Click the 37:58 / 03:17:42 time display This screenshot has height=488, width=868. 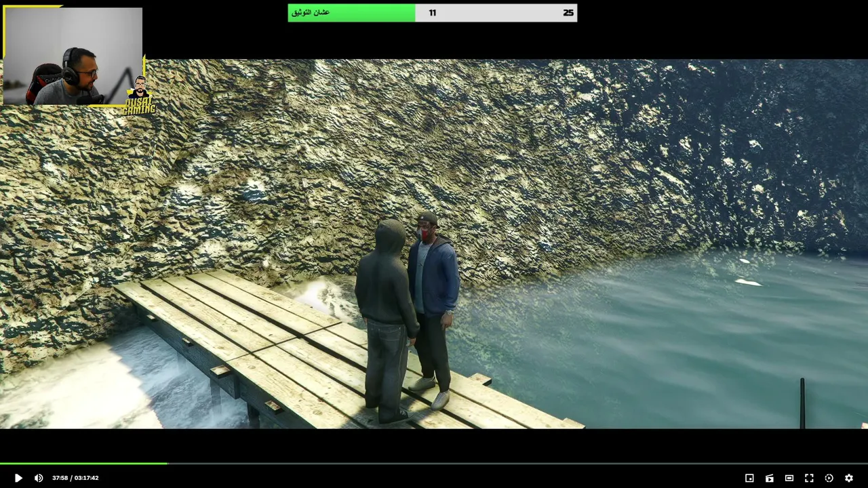coord(75,478)
